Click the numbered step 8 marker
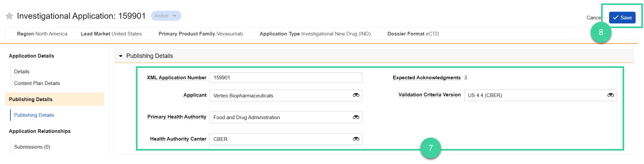Screen dimensions: 644x164 pos(601,32)
